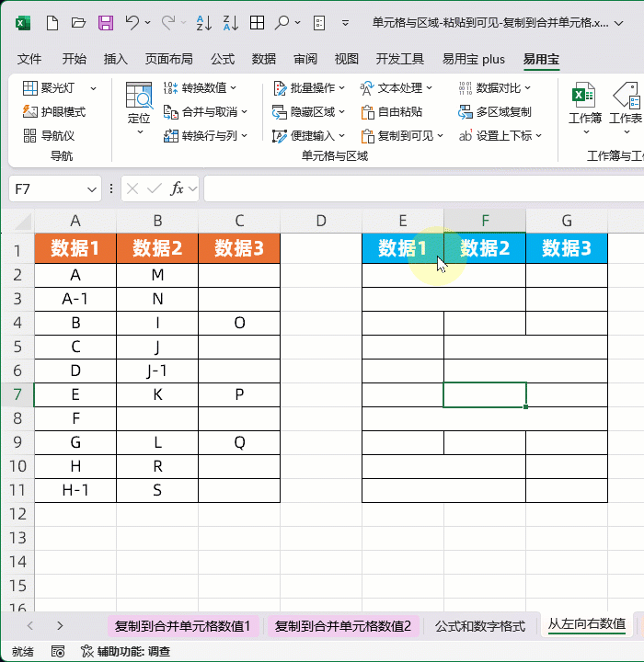Screen dimensions: 644x662
Task: Click the Save icon in quick access toolbar
Action: tap(106, 22)
